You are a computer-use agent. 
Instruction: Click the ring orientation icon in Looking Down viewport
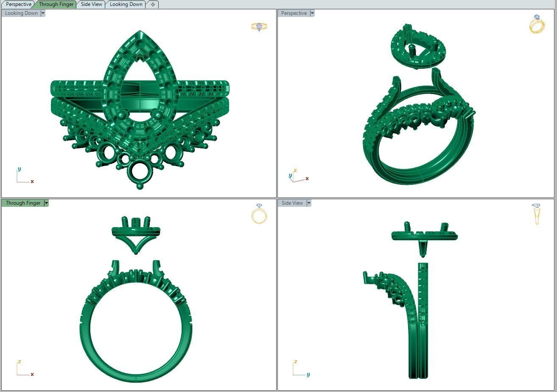(259, 27)
